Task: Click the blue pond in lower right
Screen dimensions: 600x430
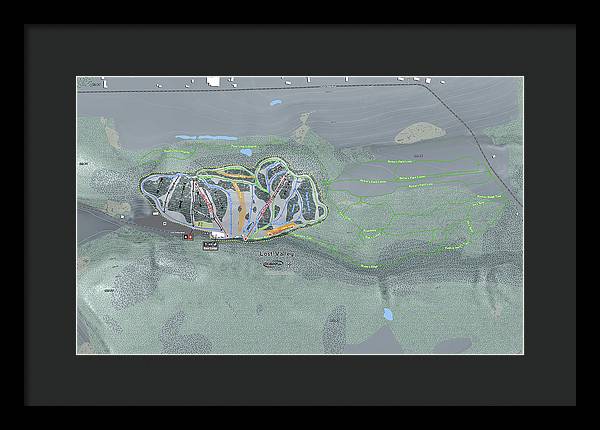Action: point(388,314)
